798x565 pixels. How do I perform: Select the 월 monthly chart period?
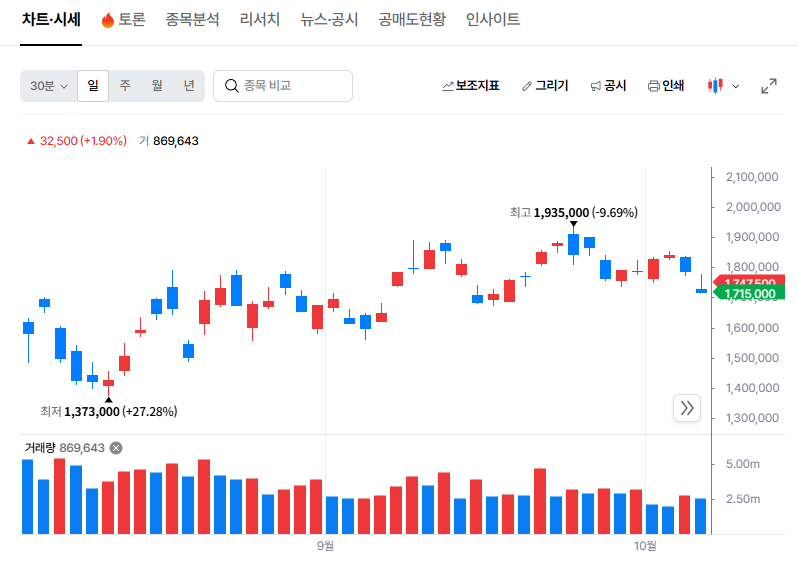[x=157, y=86]
